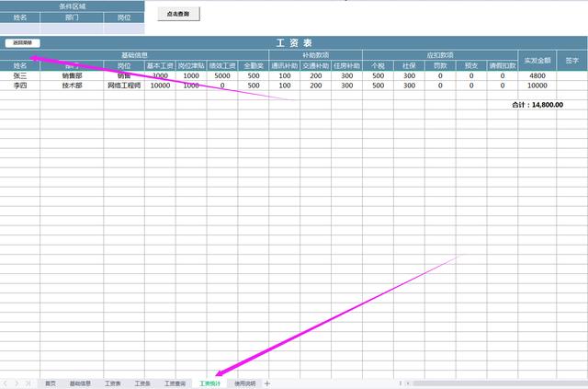The width and height of the screenshot is (588, 389).
Task: Select the 应扣款项 group header
Action: [x=440, y=55]
